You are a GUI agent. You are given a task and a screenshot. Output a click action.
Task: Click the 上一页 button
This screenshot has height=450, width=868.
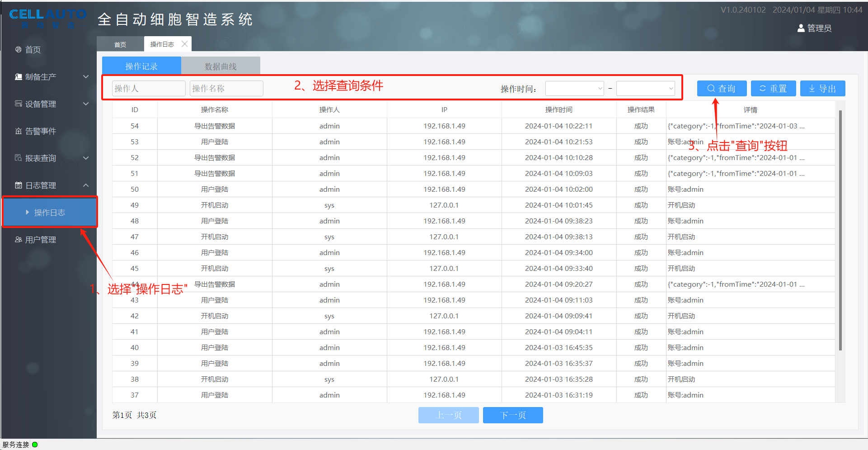coord(449,415)
